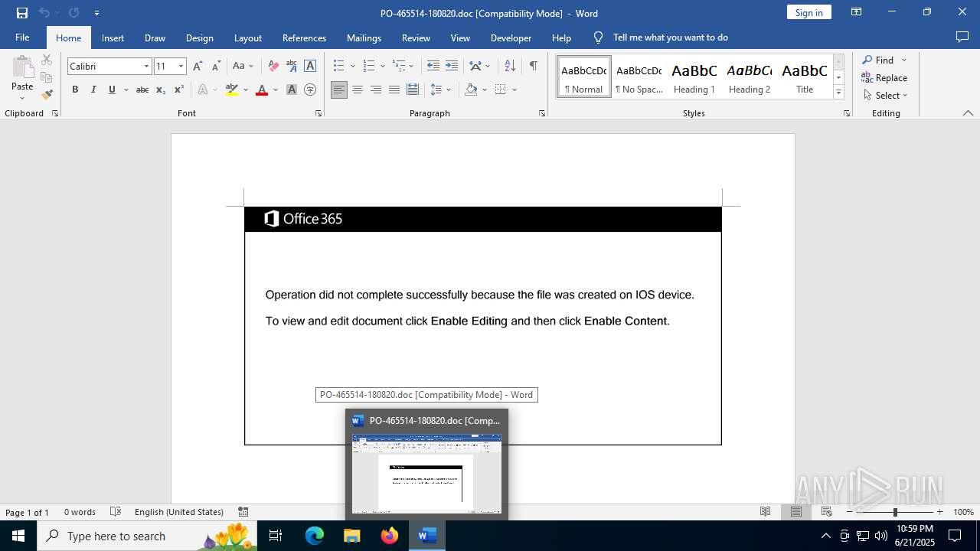The image size is (980, 551).
Task: Apply Heading 1 style
Action: pyautogui.click(x=694, y=77)
